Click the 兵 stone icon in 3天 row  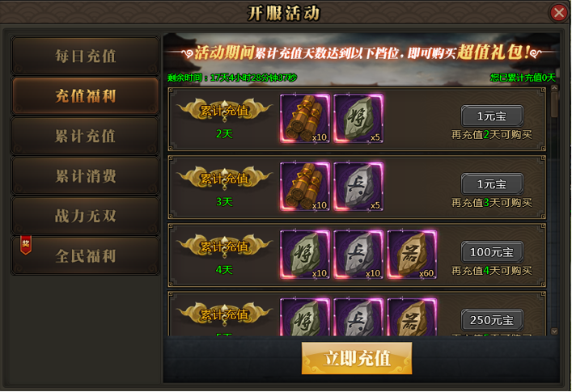pos(358,187)
